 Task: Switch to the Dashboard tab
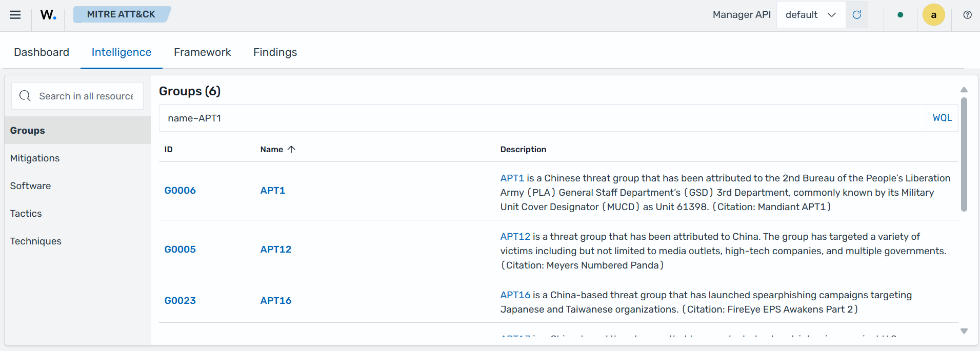(x=42, y=52)
